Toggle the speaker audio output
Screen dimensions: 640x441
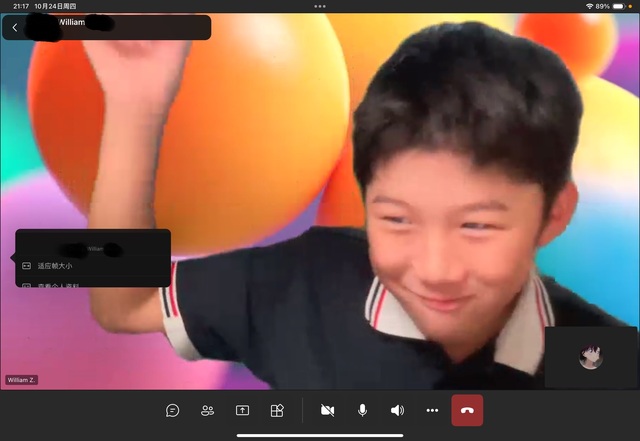[397, 410]
